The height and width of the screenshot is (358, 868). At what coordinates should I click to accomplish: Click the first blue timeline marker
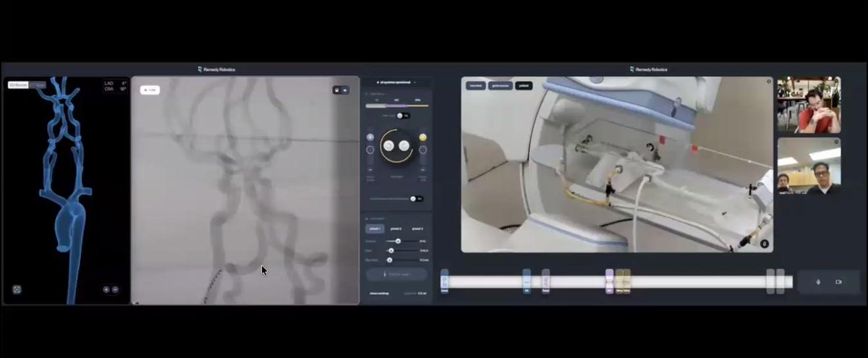click(445, 281)
